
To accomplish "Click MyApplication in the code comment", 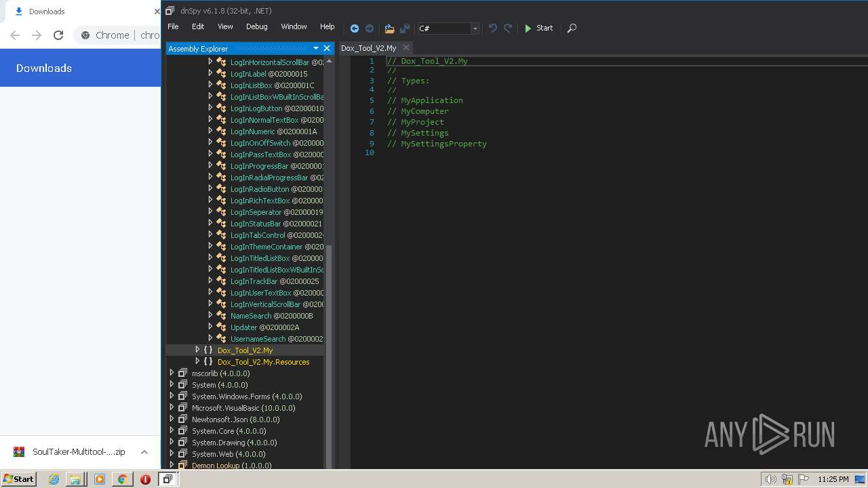I will pos(432,100).
